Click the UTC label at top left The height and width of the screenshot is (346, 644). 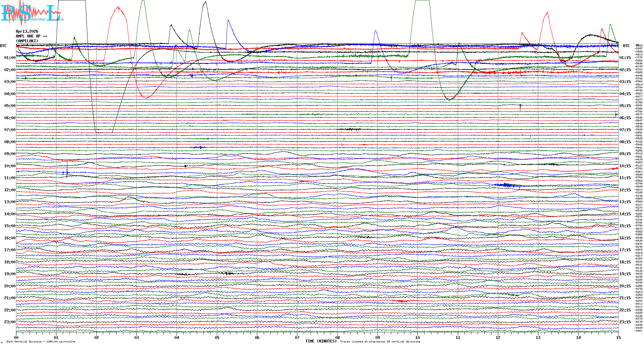pos(3,46)
